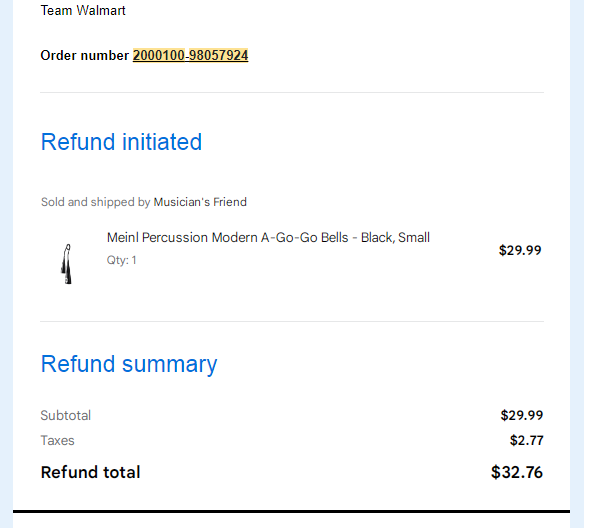594x528 pixels.
Task: Click the divider above Refund summary
Action: [x=292, y=322]
